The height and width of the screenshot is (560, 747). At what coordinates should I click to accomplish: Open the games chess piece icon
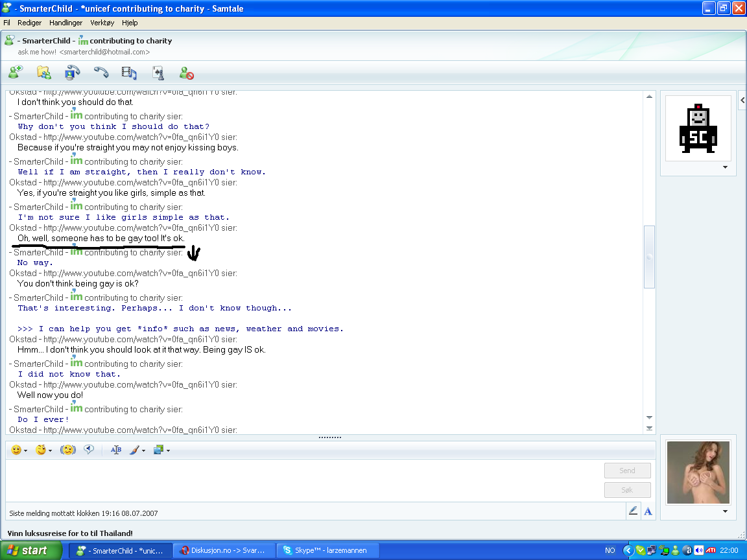(x=158, y=73)
